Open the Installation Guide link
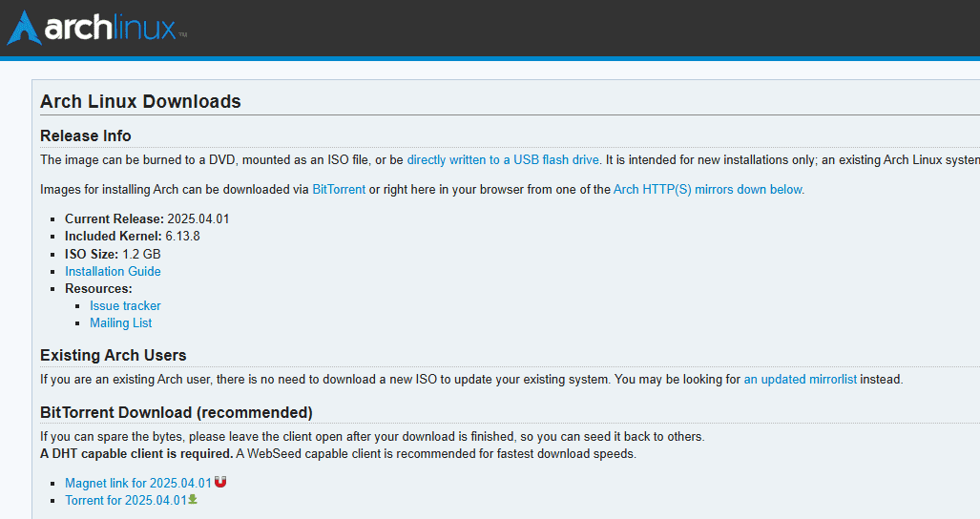The width and height of the screenshot is (980, 519). [113, 271]
